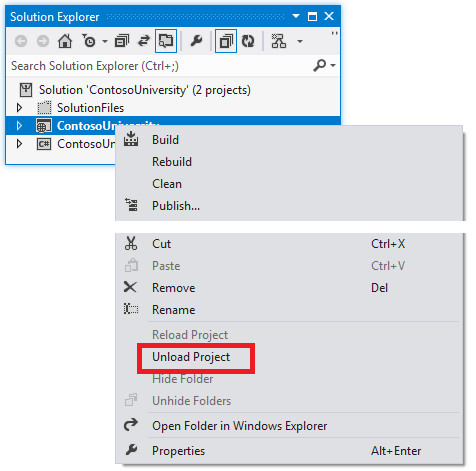Click the magnifier search icon

point(319,65)
